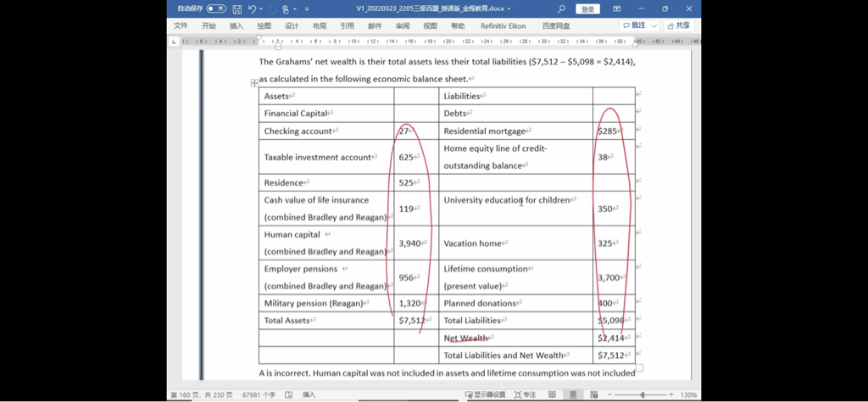Switch to the 引用 (References) tab
This screenshot has width=868, height=402.
[347, 26]
